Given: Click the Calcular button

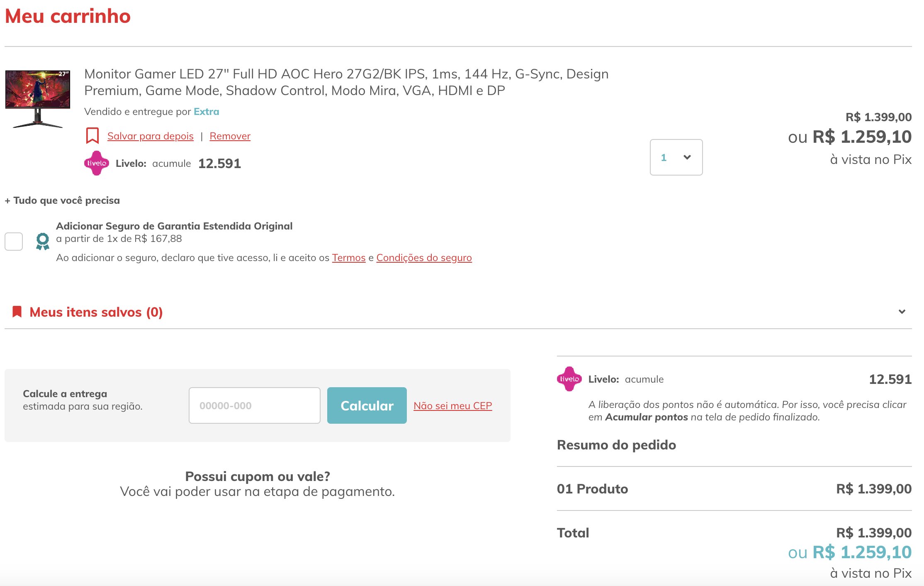Looking at the screenshot, I should coord(367,405).
